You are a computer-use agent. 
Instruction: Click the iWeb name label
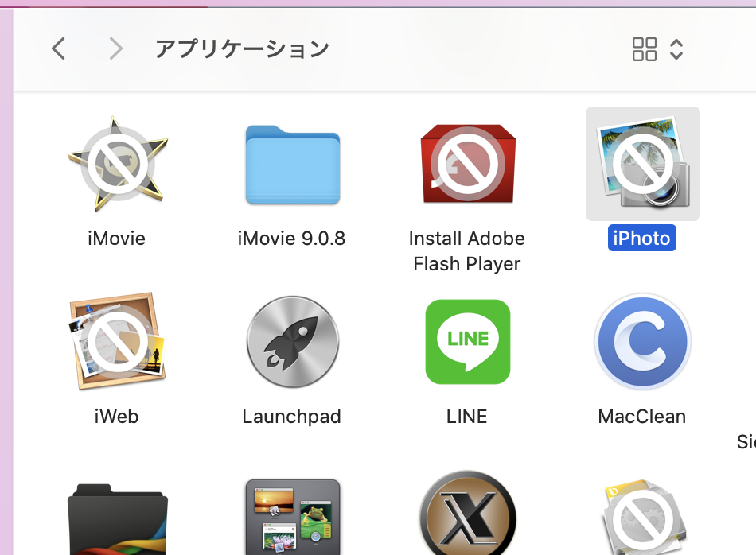(117, 417)
